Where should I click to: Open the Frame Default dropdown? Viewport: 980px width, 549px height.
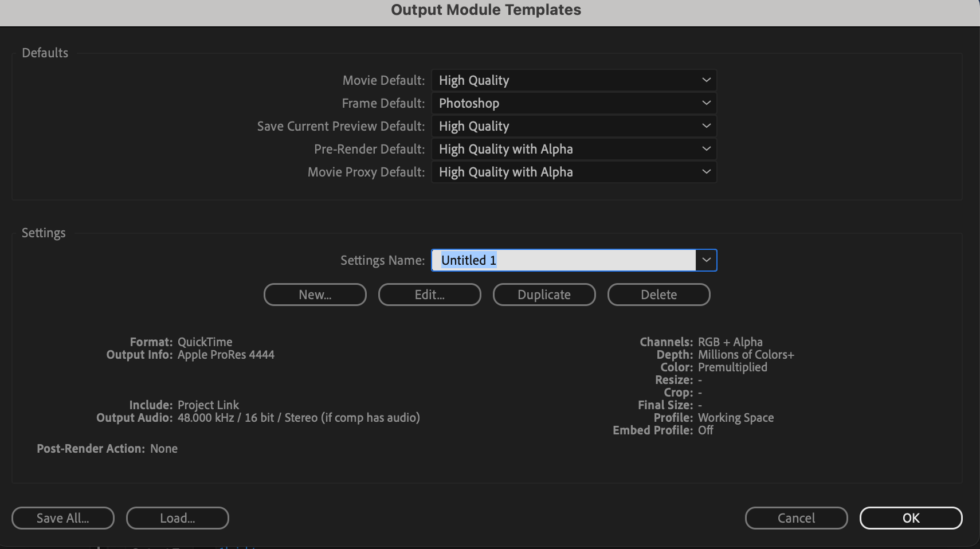pos(574,103)
